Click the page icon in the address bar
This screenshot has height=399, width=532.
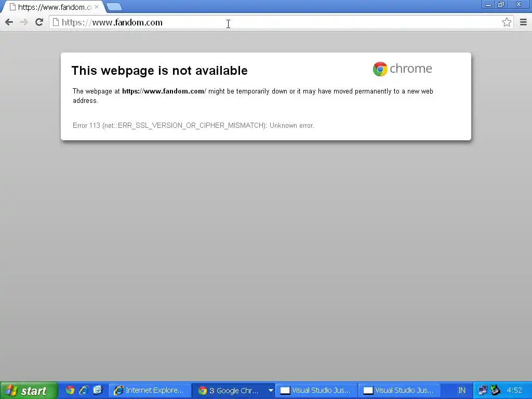tap(56, 22)
